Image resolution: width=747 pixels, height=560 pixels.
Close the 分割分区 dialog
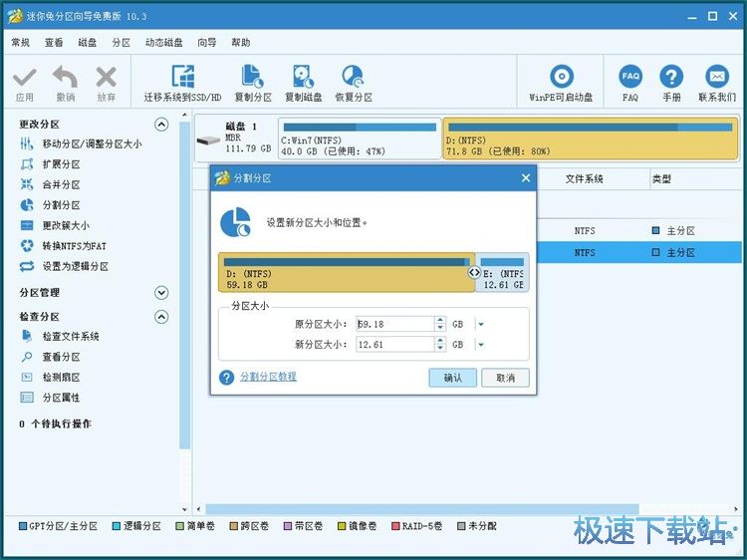[526, 177]
